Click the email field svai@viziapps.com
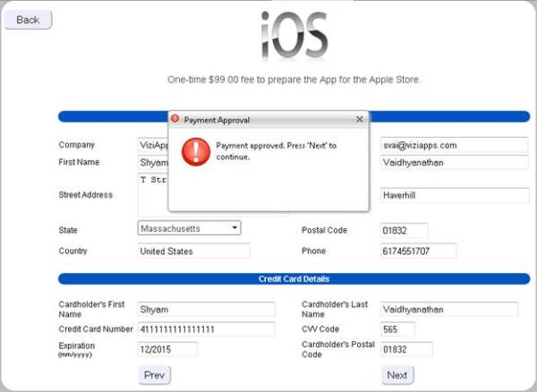Image resolution: width=537 pixels, height=392 pixels. [454, 145]
